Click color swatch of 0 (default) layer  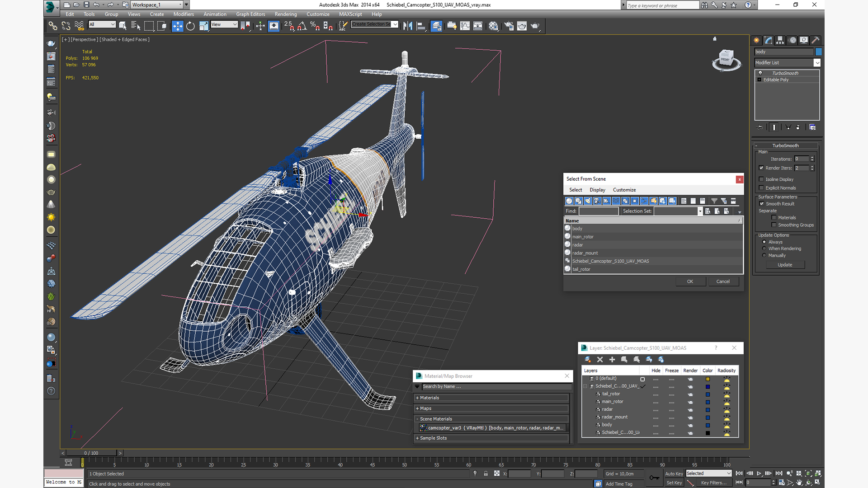(708, 379)
